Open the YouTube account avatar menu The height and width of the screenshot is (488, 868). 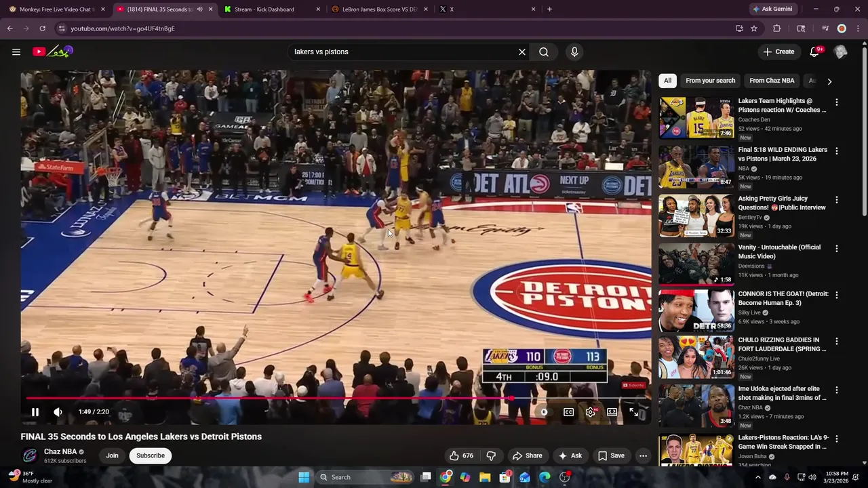coord(840,52)
